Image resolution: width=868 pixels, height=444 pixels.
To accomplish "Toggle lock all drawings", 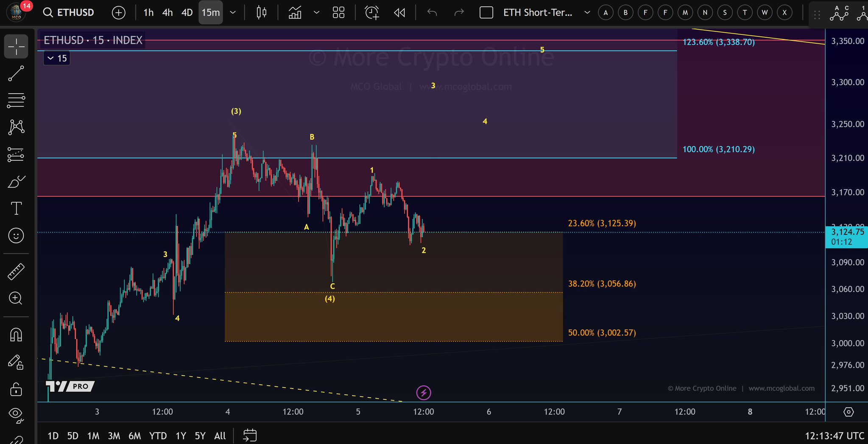I will pyautogui.click(x=16, y=389).
